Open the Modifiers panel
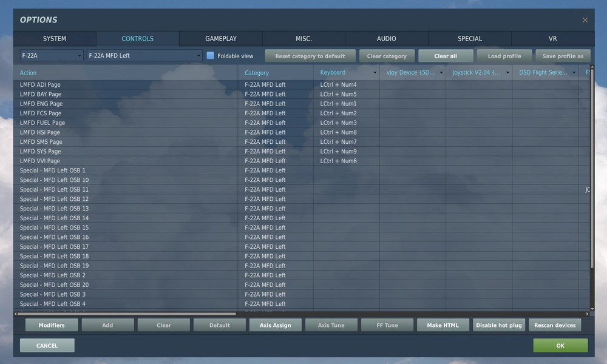This screenshot has width=607, height=364. click(x=52, y=325)
